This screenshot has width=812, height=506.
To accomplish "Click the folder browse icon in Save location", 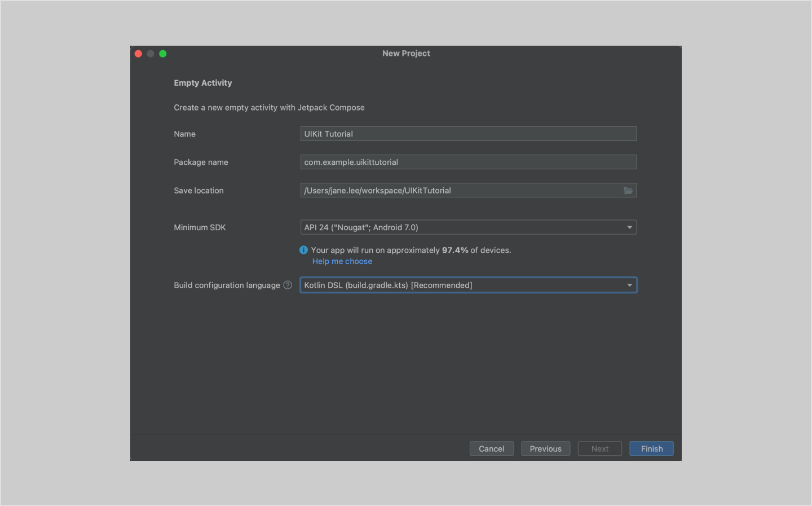I will pos(628,191).
